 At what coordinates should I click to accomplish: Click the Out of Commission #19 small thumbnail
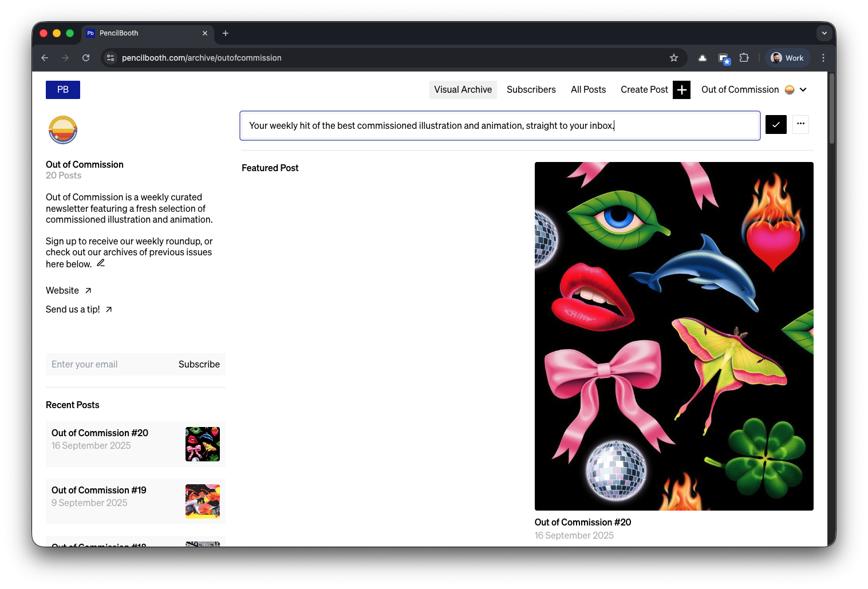(x=203, y=501)
